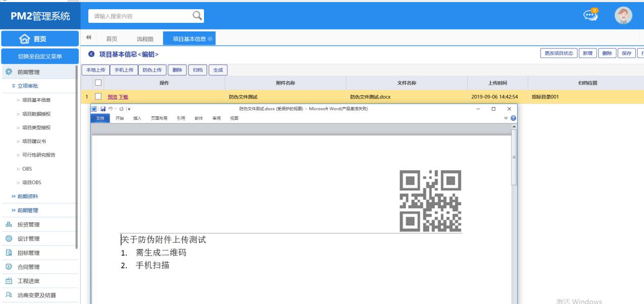Click the user avatar icon
This screenshot has height=304, width=644.
click(x=622, y=15)
